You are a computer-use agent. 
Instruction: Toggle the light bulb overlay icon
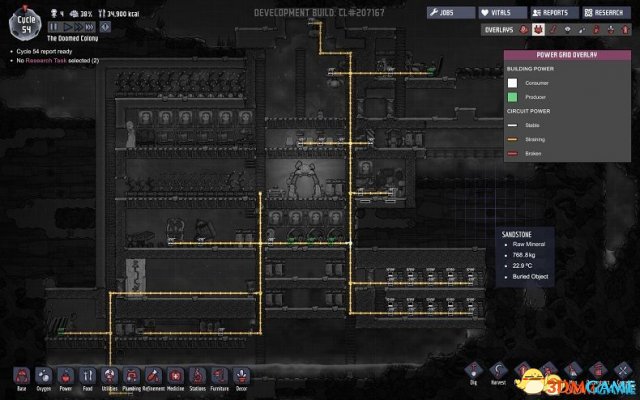click(x=567, y=29)
